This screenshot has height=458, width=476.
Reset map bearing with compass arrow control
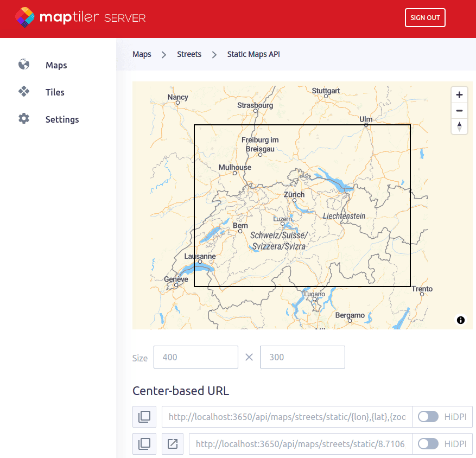click(459, 126)
